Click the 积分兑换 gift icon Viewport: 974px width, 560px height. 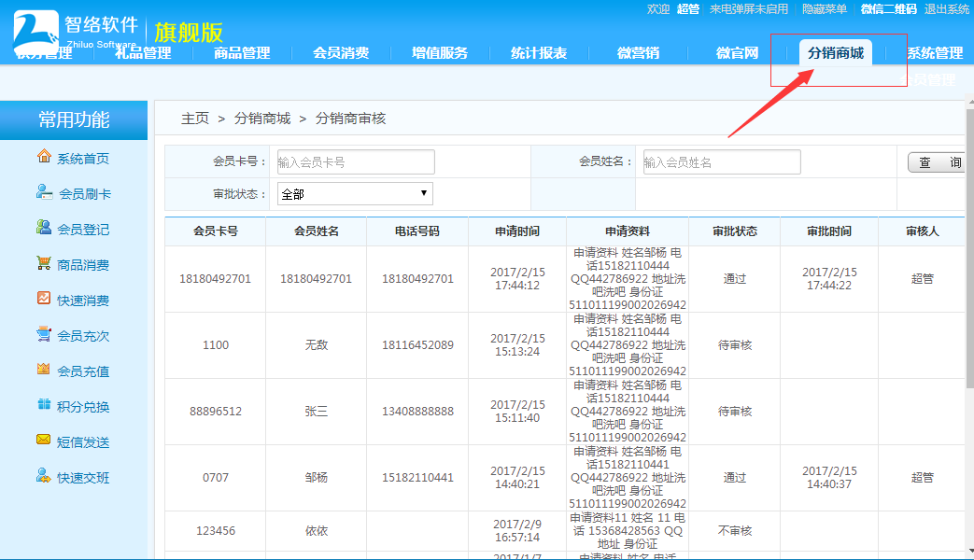(44, 405)
